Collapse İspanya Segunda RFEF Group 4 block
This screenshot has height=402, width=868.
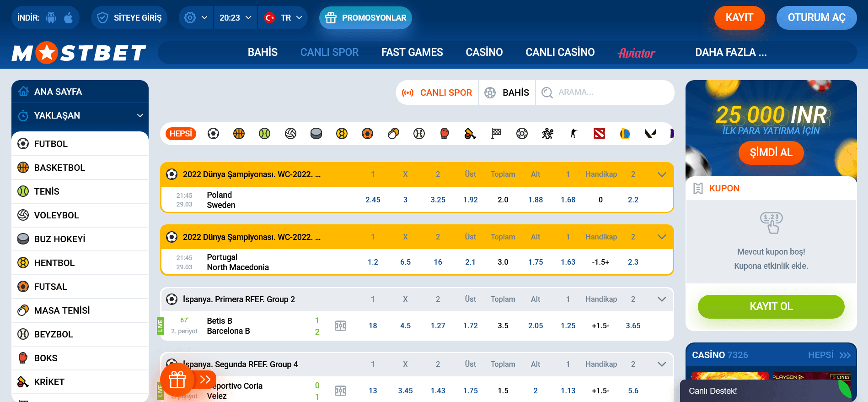coord(661,364)
